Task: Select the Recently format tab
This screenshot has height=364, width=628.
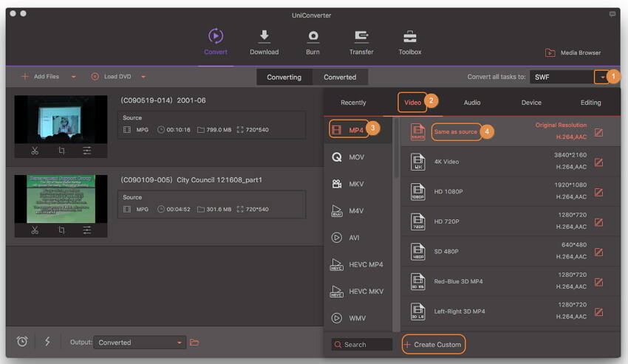Action: tap(353, 103)
